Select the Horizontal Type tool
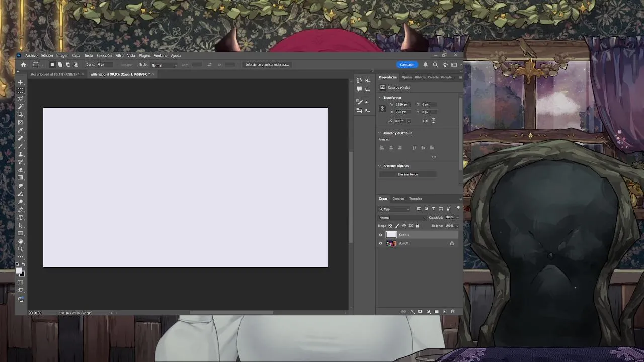 [20, 218]
